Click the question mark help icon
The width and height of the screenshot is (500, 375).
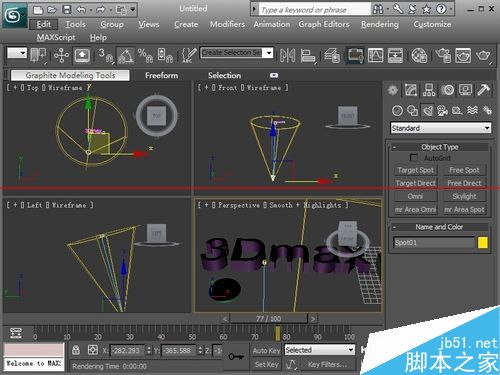click(441, 9)
